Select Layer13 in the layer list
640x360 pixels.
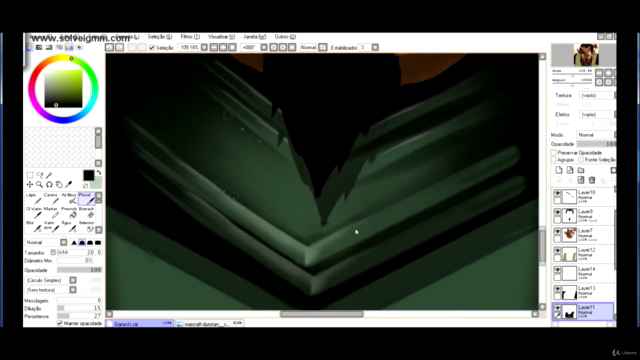point(583,292)
